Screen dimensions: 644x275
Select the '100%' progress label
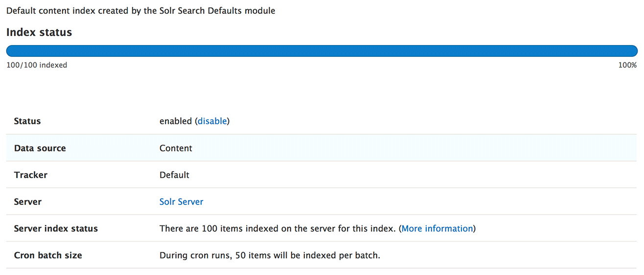point(627,65)
